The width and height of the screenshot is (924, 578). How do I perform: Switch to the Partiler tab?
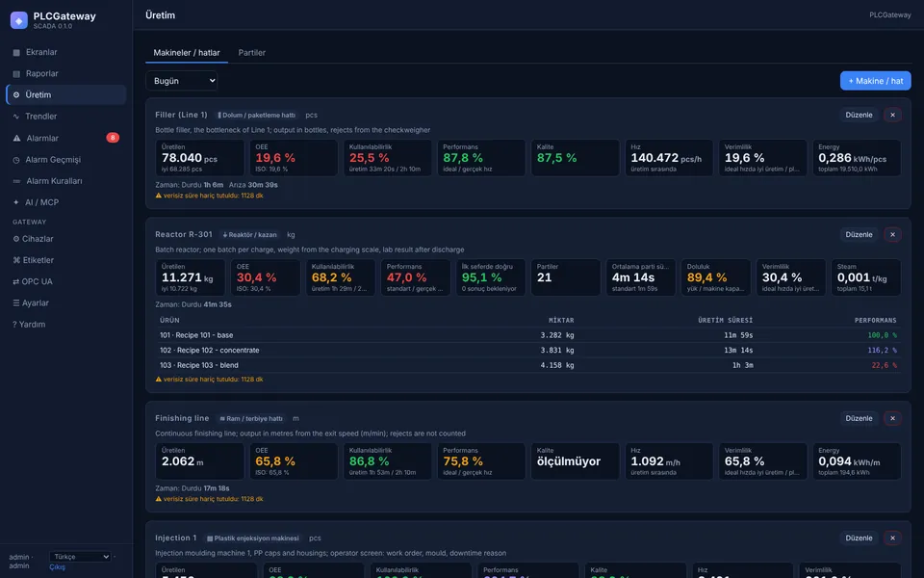(x=251, y=52)
